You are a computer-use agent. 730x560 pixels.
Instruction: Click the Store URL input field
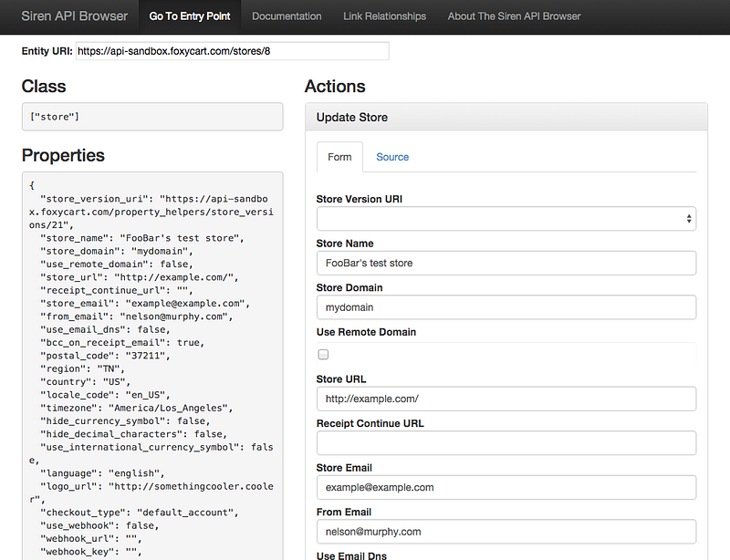click(506, 399)
